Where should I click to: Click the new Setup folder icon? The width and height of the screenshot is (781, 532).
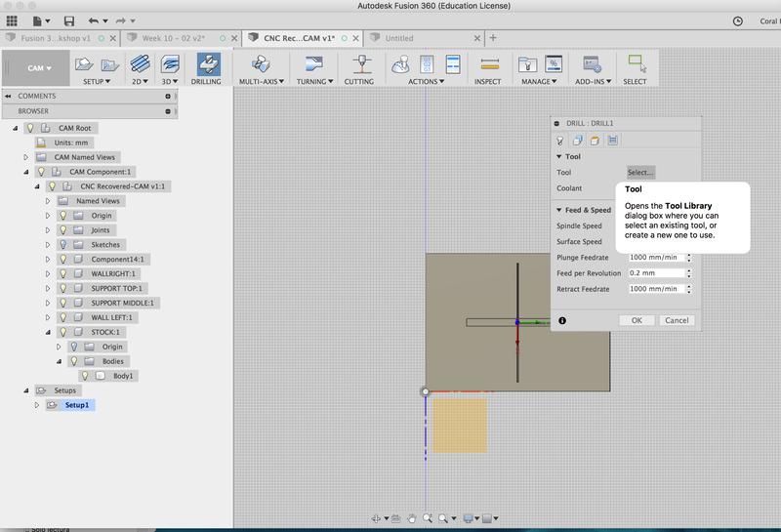tap(84, 64)
